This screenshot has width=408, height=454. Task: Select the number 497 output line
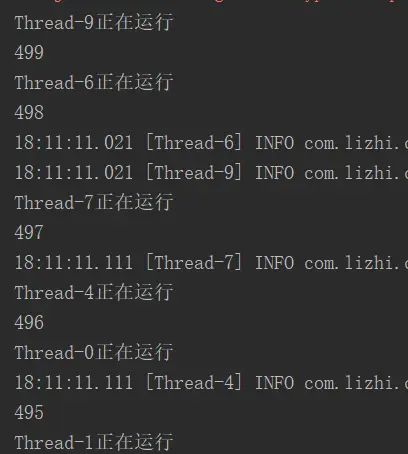[x=29, y=232]
